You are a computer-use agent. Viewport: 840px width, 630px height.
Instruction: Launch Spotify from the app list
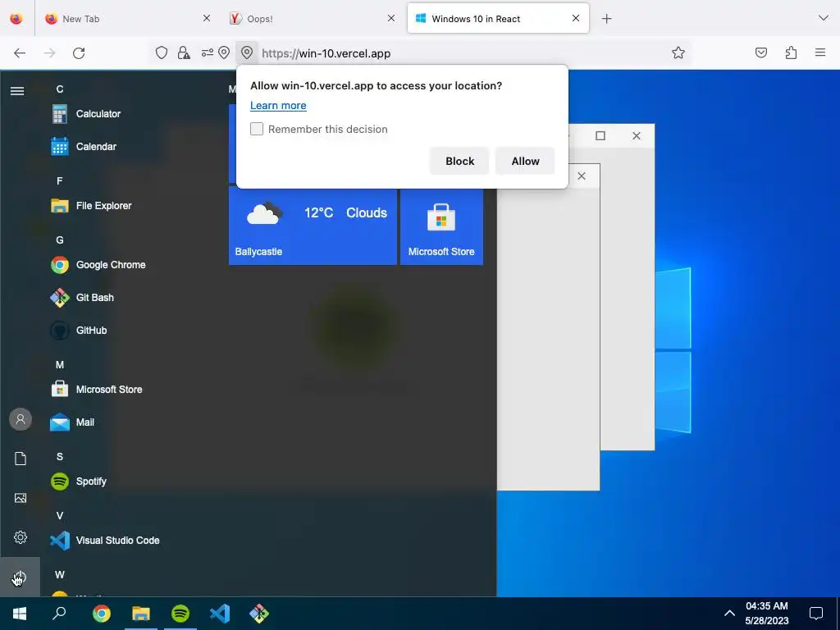click(x=79, y=482)
